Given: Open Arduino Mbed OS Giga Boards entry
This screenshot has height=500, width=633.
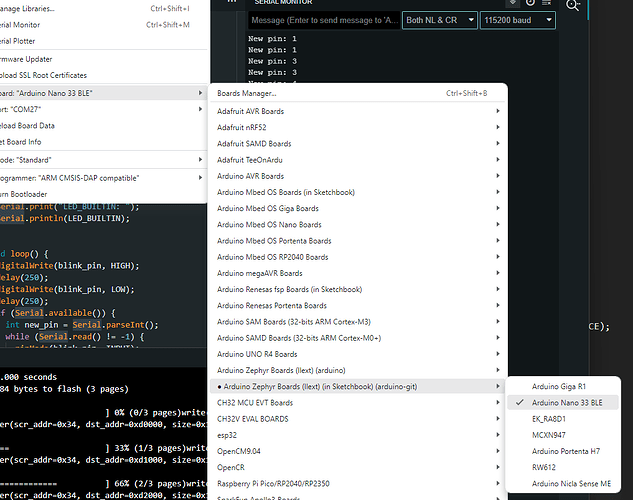Looking at the screenshot, I should (358, 208).
